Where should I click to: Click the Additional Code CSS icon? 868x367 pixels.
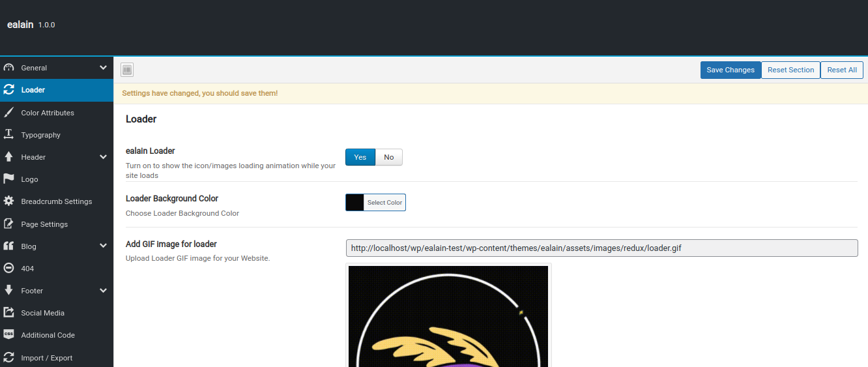[x=9, y=334]
